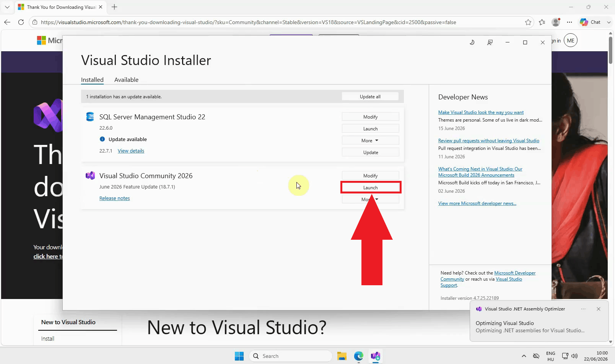
Task: Click the 1 installation has an update text
Action: tap(124, 96)
